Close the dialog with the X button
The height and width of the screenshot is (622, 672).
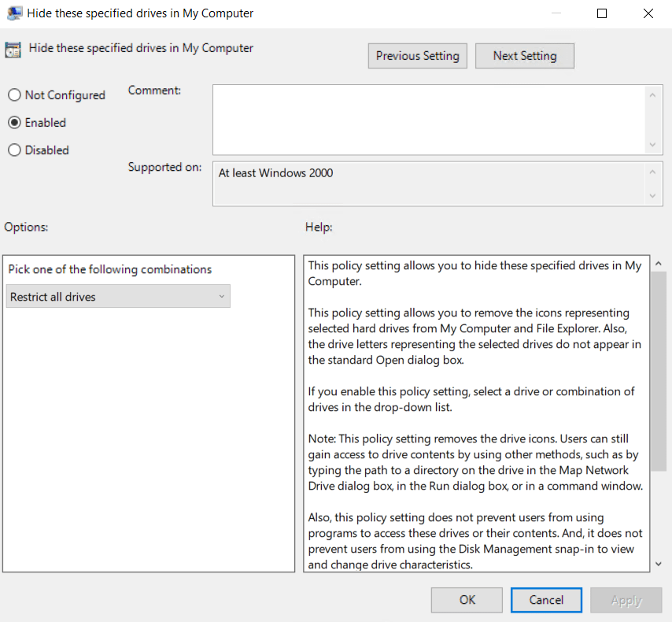tap(648, 13)
